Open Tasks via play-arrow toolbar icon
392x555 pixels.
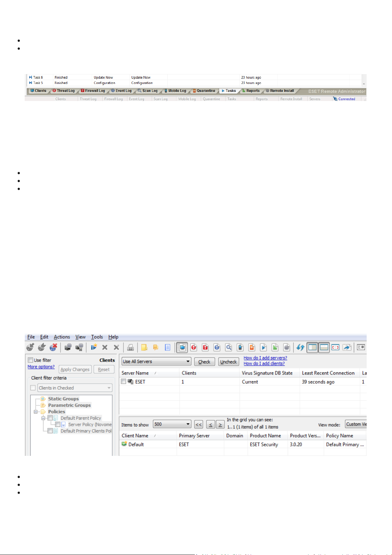[x=263, y=347]
